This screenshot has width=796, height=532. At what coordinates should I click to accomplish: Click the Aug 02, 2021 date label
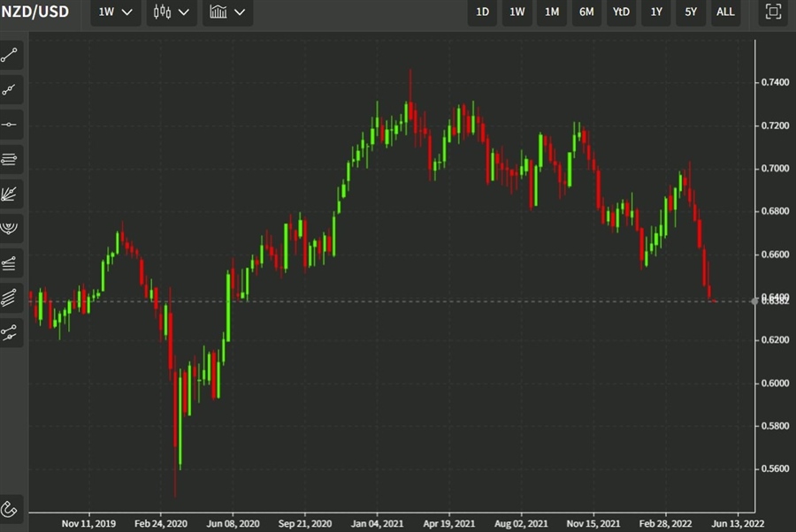[521, 523]
